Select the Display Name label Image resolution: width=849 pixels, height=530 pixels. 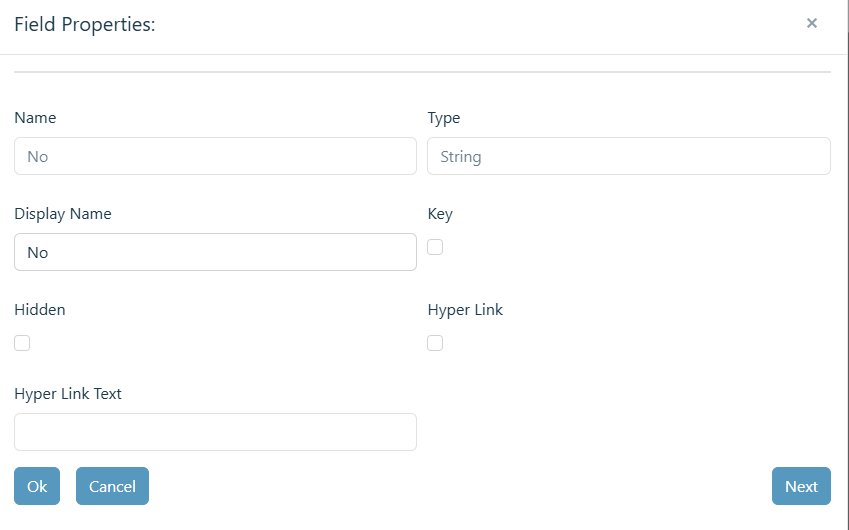click(63, 214)
